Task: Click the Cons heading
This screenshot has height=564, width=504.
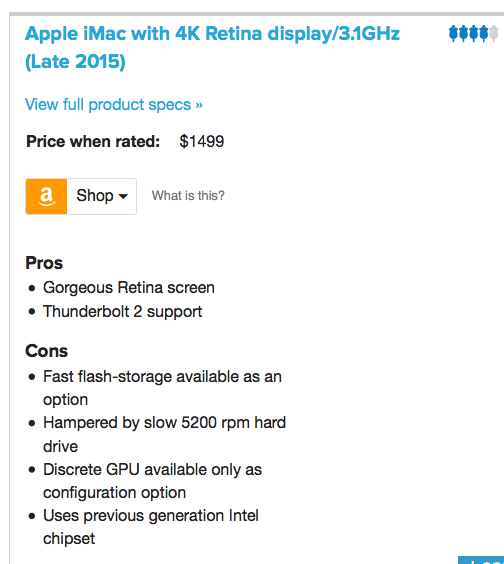Action: pos(46,351)
